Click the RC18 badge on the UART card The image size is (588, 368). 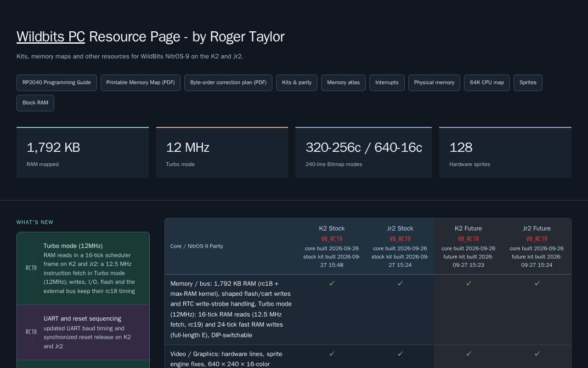pos(31,332)
